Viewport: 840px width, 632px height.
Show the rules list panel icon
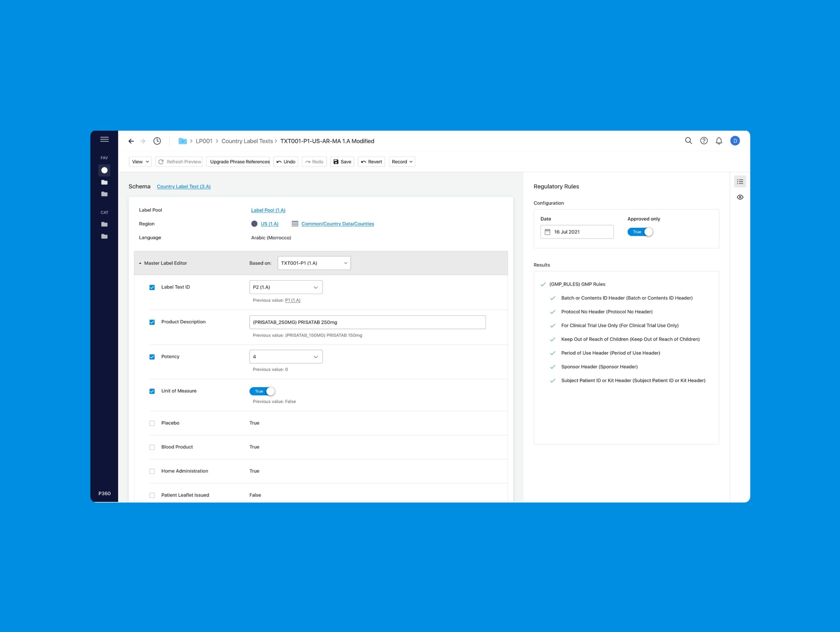pos(740,182)
